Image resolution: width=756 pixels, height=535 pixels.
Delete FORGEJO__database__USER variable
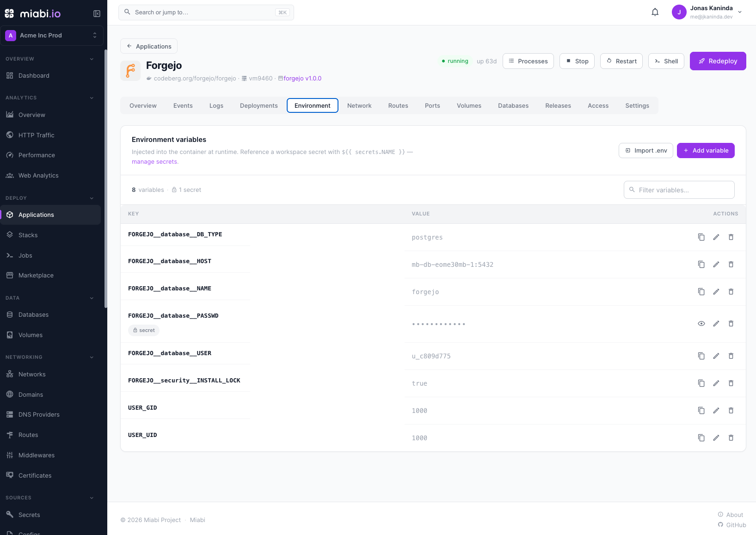tap(731, 356)
